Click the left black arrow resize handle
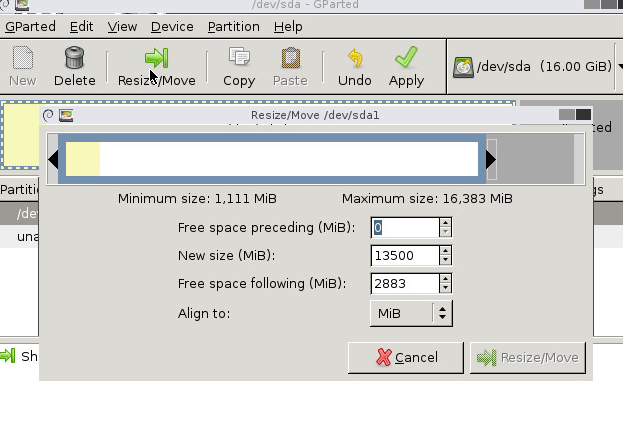This screenshot has height=426, width=623. pos(53,159)
